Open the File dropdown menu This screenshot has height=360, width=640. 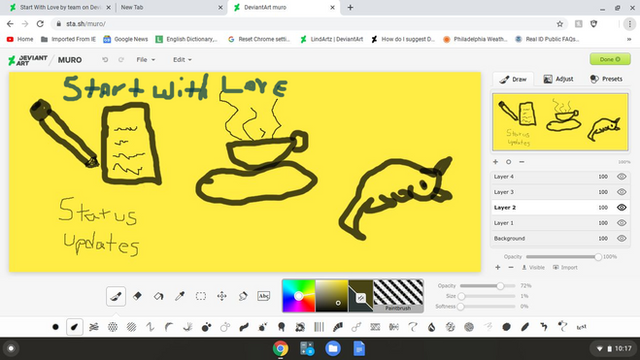point(146,60)
